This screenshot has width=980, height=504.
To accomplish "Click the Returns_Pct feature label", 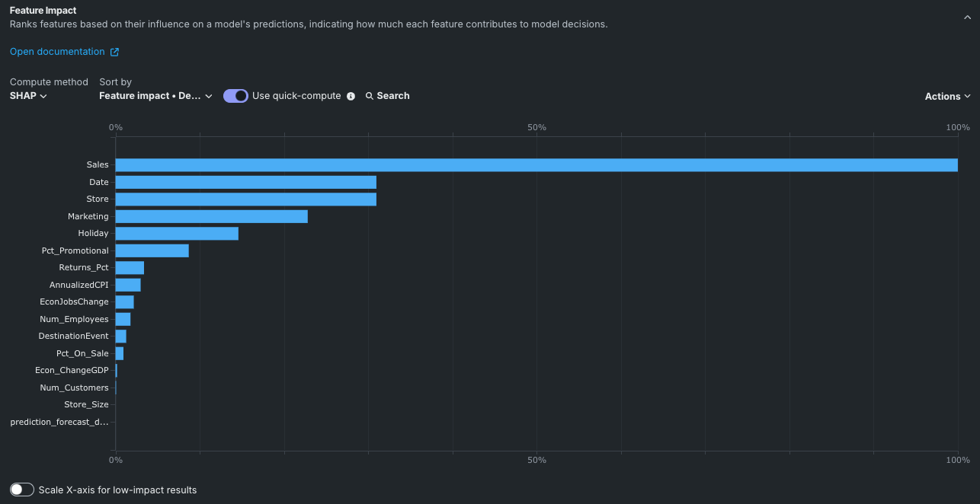I will click(84, 268).
